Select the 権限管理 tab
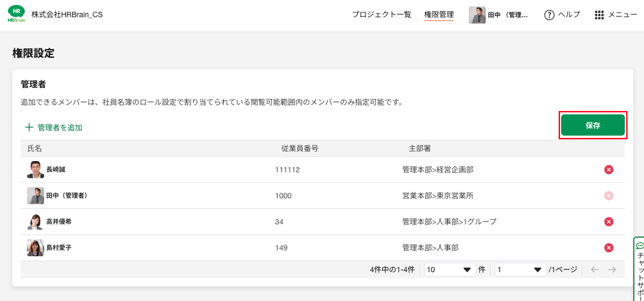This screenshot has width=644, height=301. pyautogui.click(x=439, y=15)
